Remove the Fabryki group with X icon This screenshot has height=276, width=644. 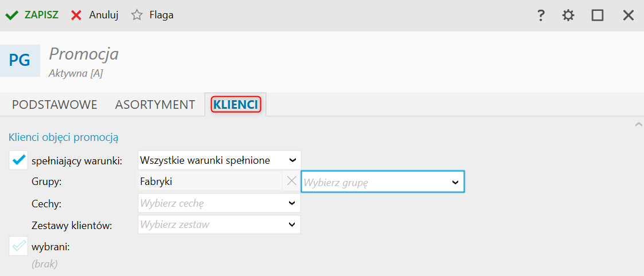[291, 182]
